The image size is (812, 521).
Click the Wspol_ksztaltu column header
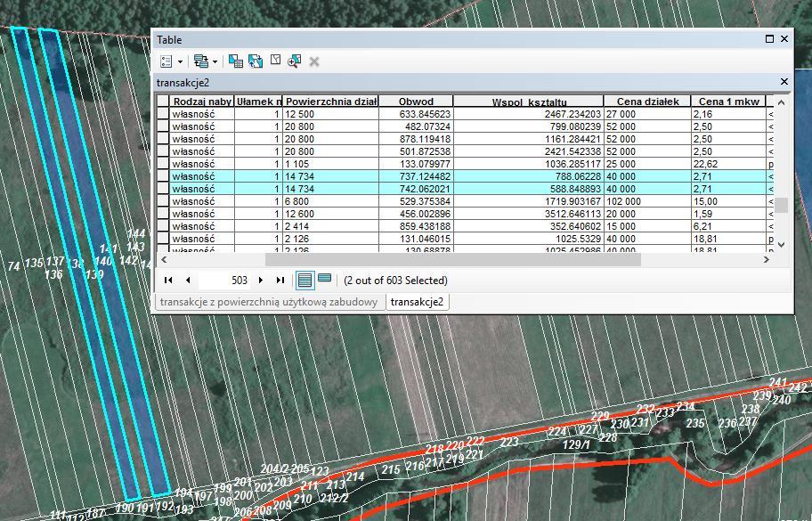529,102
